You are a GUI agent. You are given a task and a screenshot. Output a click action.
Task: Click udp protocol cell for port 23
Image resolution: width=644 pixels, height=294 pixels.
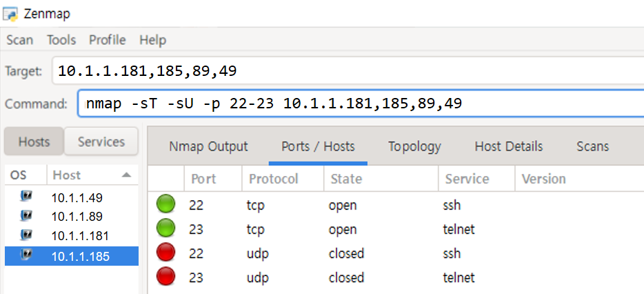257,277
